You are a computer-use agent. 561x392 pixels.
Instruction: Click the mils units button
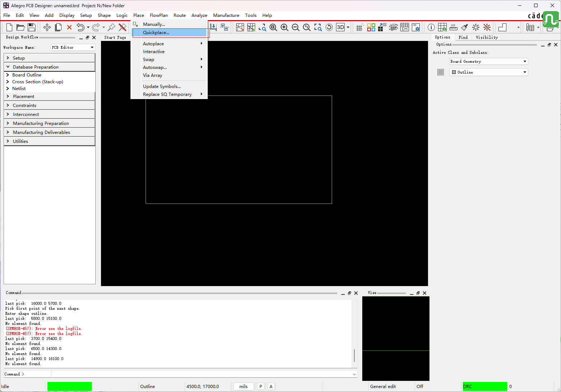tap(244, 386)
